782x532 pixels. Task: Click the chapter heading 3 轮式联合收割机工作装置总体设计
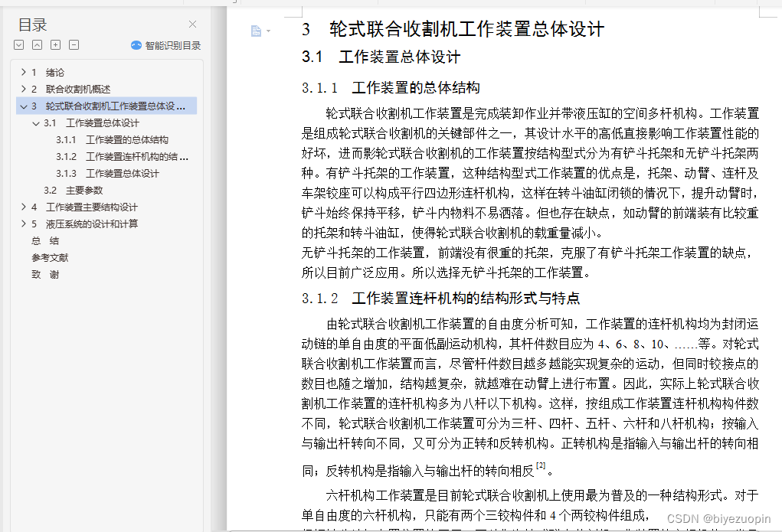(x=453, y=29)
